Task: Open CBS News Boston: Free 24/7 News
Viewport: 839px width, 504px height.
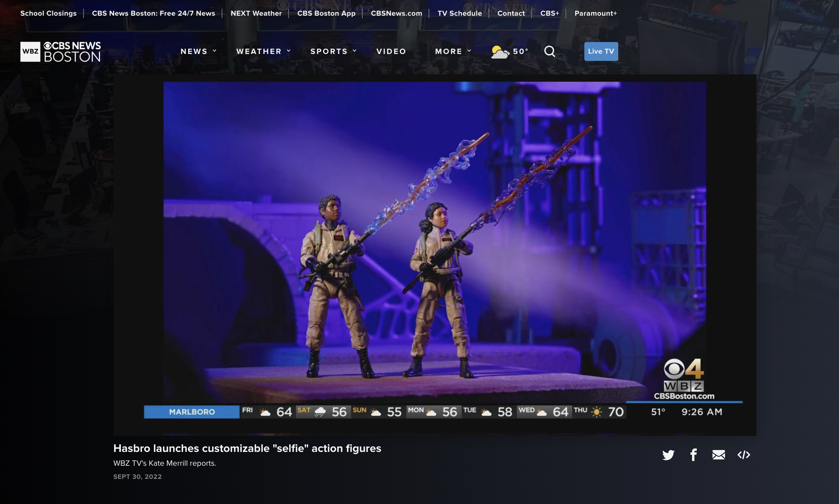Action: click(x=153, y=13)
